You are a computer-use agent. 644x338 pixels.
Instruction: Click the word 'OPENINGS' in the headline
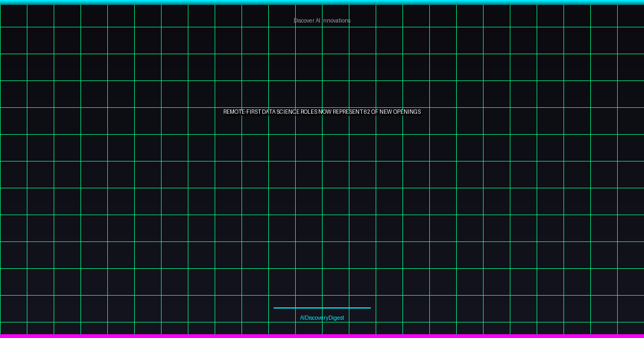tap(407, 112)
